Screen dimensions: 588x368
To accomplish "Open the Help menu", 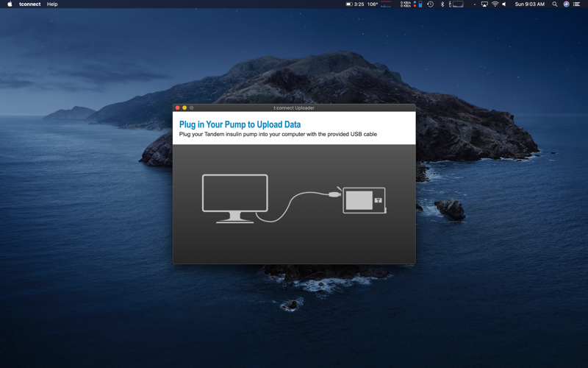I will coord(52,4).
